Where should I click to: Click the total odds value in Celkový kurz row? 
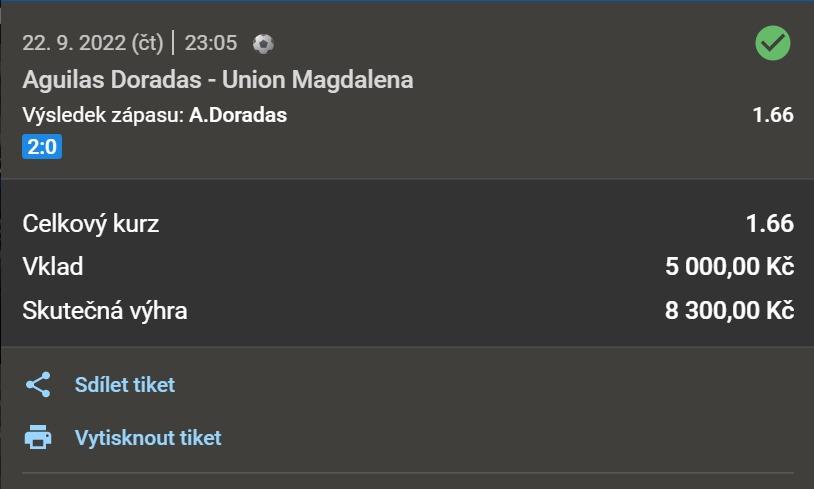(769, 223)
